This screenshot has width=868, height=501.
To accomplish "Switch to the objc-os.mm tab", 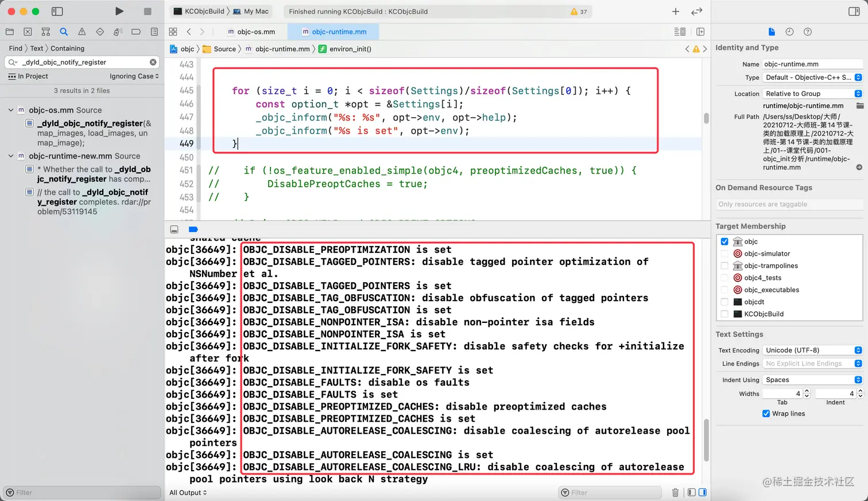I will click(251, 32).
